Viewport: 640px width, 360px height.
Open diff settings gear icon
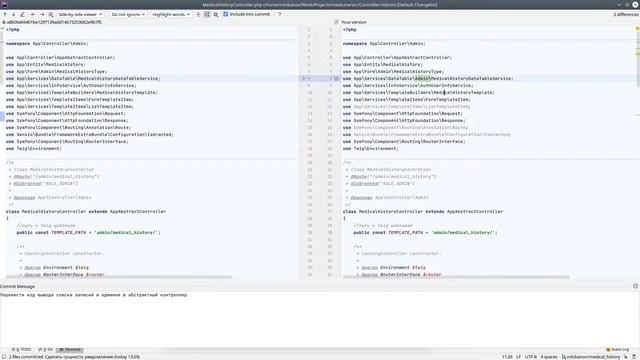216,14
